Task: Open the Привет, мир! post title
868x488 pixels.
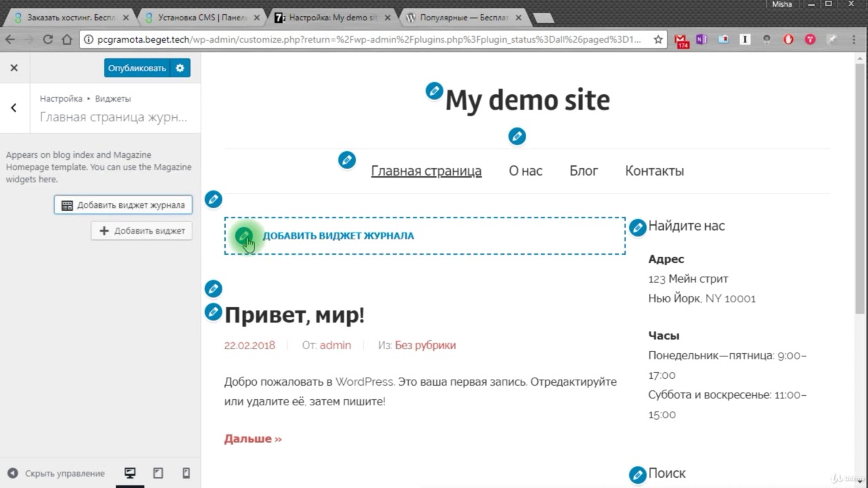Action: (294, 315)
